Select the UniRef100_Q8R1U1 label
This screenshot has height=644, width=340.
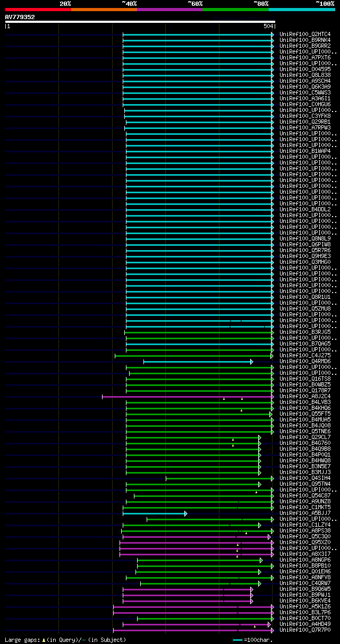(305, 297)
